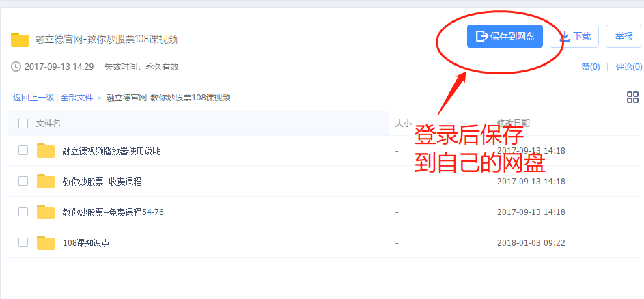This screenshot has height=299, width=644.
Task: Open the 教你炒股票--免费课程54-76 folder icon
Action: click(x=46, y=212)
